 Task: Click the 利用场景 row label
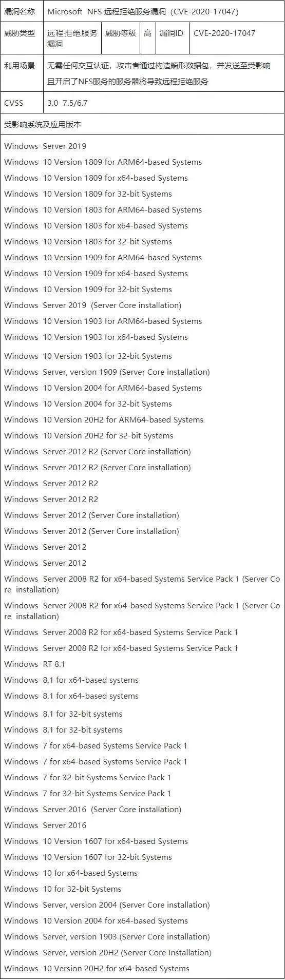[x=20, y=66]
